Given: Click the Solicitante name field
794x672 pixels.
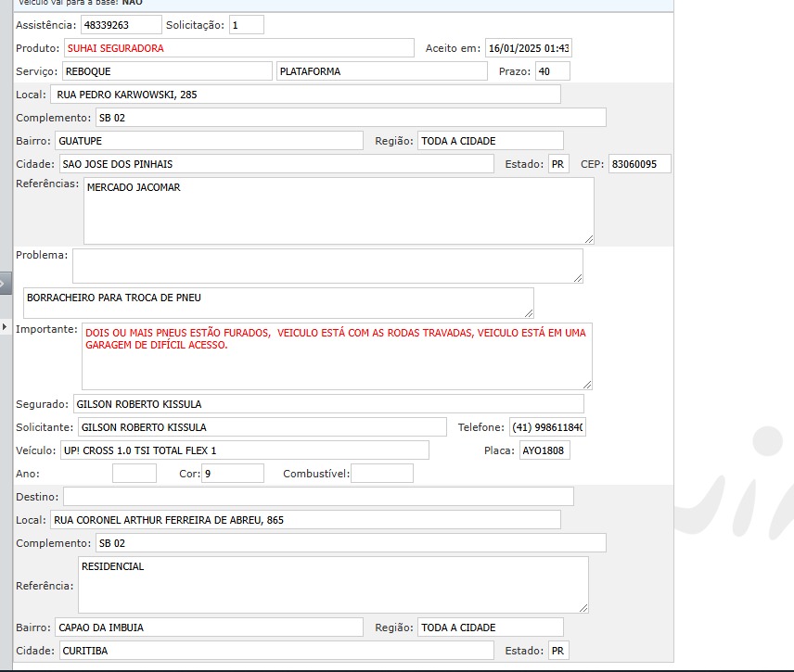Looking at the screenshot, I should pos(263,427).
